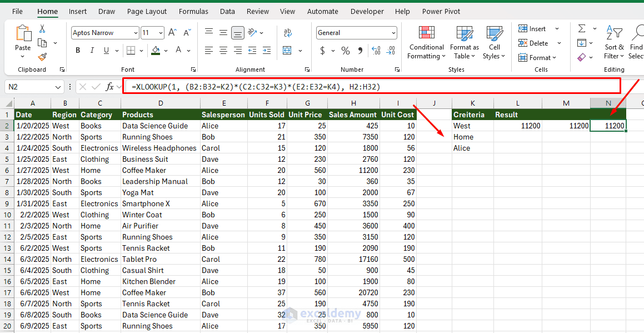Click the Fill down-arrow icon
This screenshot has height=333, width=644.
[x=582, y=43]
